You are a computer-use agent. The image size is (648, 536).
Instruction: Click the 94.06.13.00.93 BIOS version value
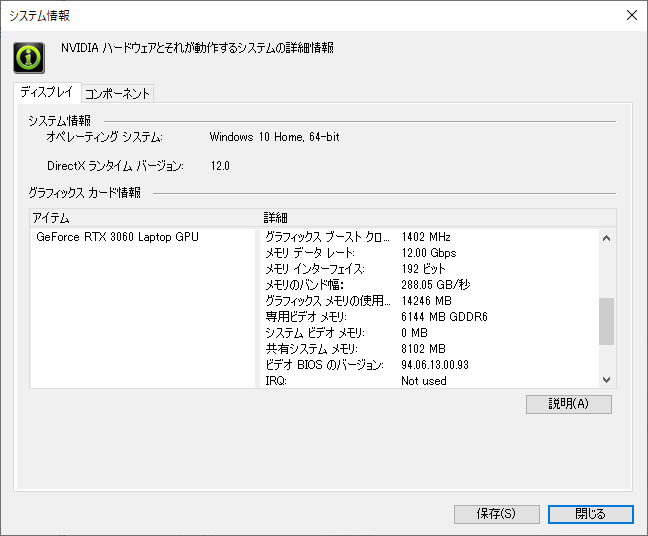coord(435,365)
